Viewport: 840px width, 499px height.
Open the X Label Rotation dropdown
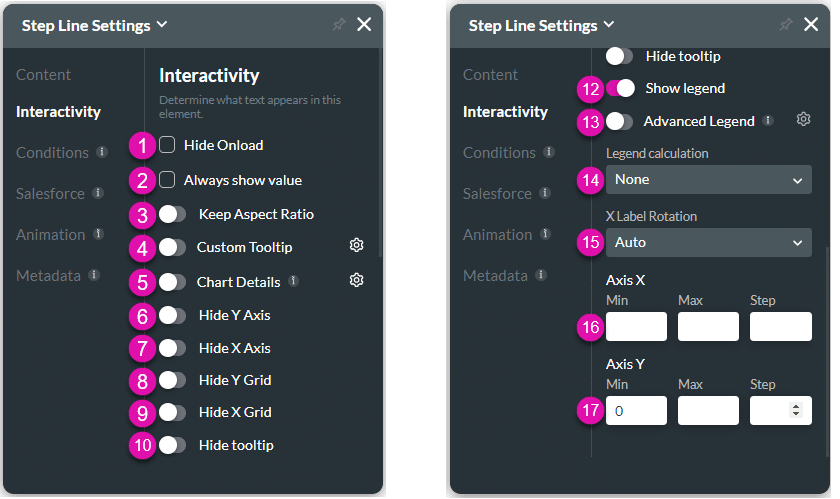click(x=708, y=242)
